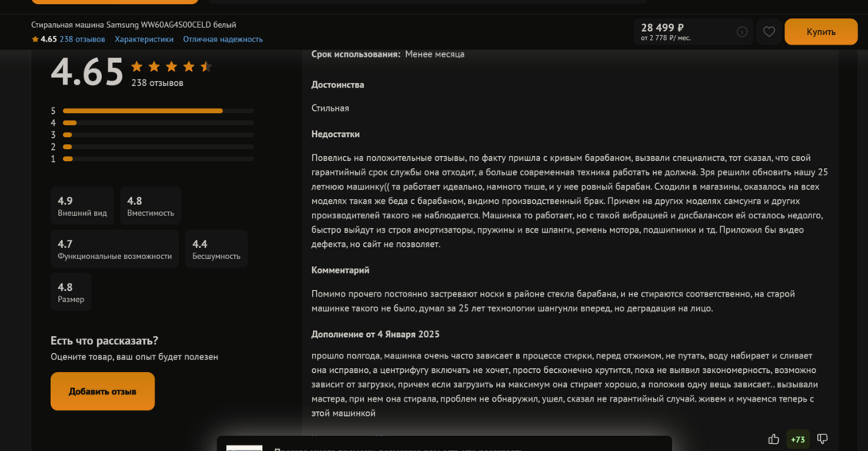The height and width of the screenshot is (451, 868).
Task: Select the 4.9 Внешний вид rating chip
Action: point(82,206)
